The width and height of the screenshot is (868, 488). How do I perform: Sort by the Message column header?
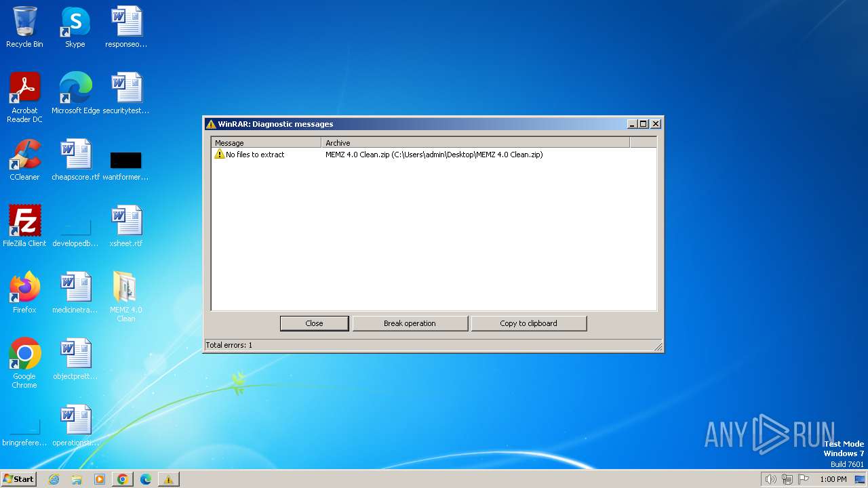pos(266,143)
